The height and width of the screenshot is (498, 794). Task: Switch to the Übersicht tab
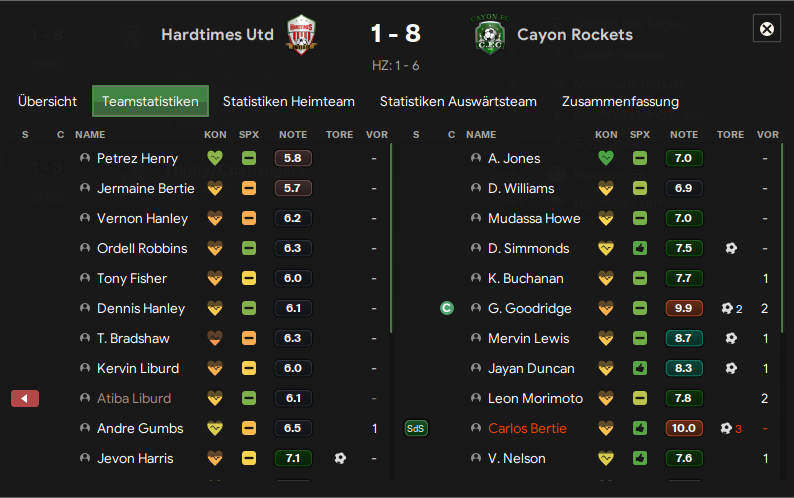[48, 101]
